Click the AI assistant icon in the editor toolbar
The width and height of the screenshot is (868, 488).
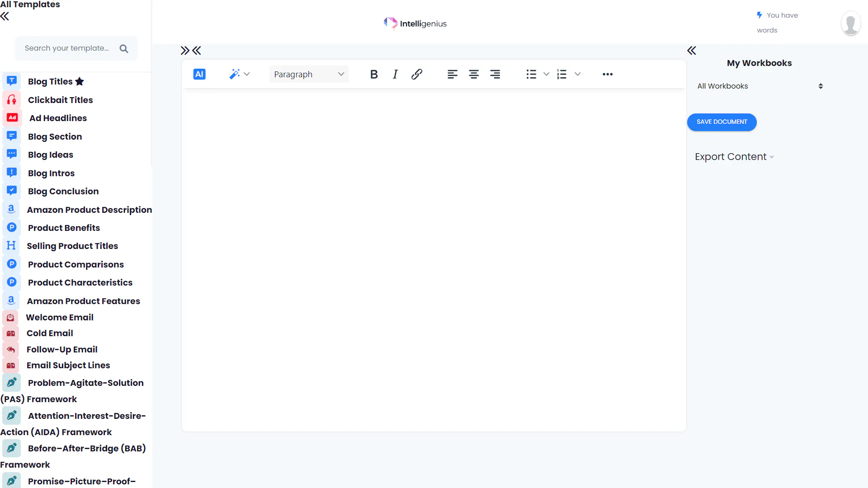tap(199, 74)
